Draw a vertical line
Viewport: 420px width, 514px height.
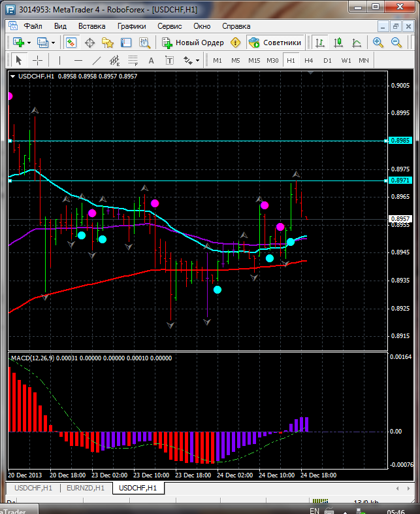point(59,60)
